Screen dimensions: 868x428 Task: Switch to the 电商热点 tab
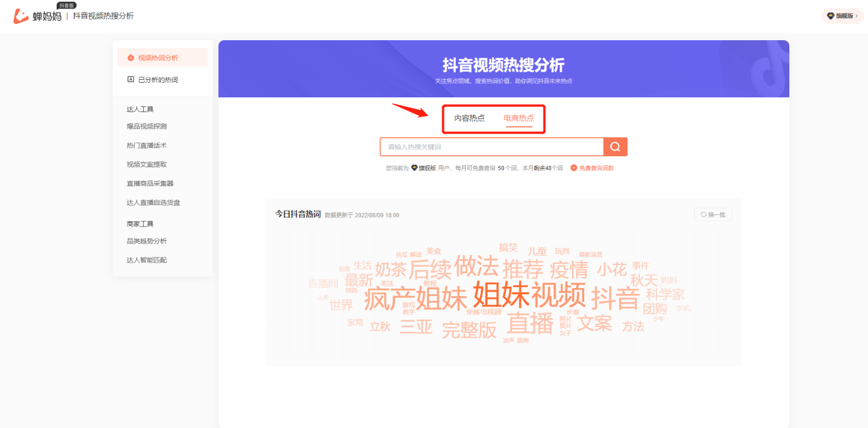519,118
